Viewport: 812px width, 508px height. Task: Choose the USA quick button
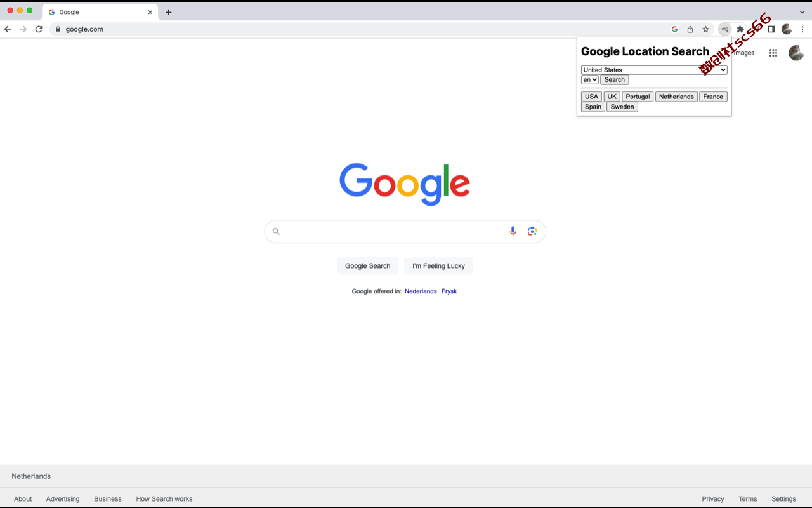tap(592, 97)
